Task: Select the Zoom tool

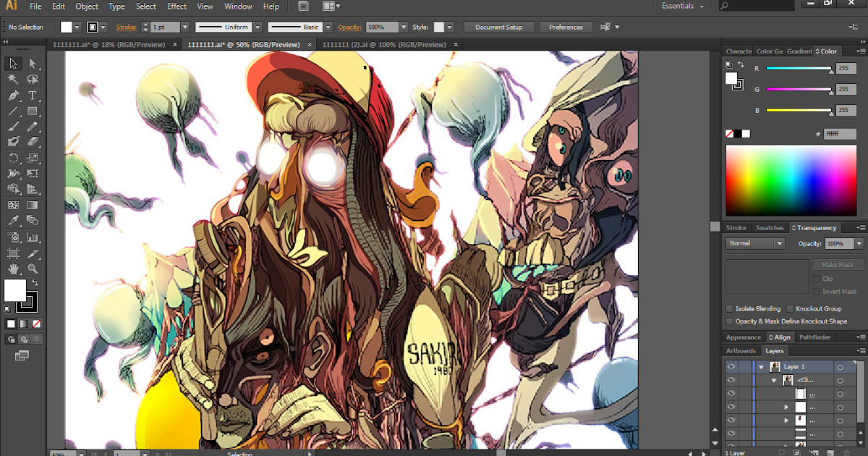Action: click(x=33, y=269)
